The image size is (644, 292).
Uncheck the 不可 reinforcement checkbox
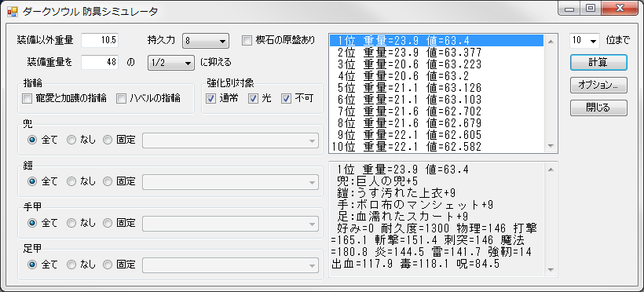tap(287, 99)
